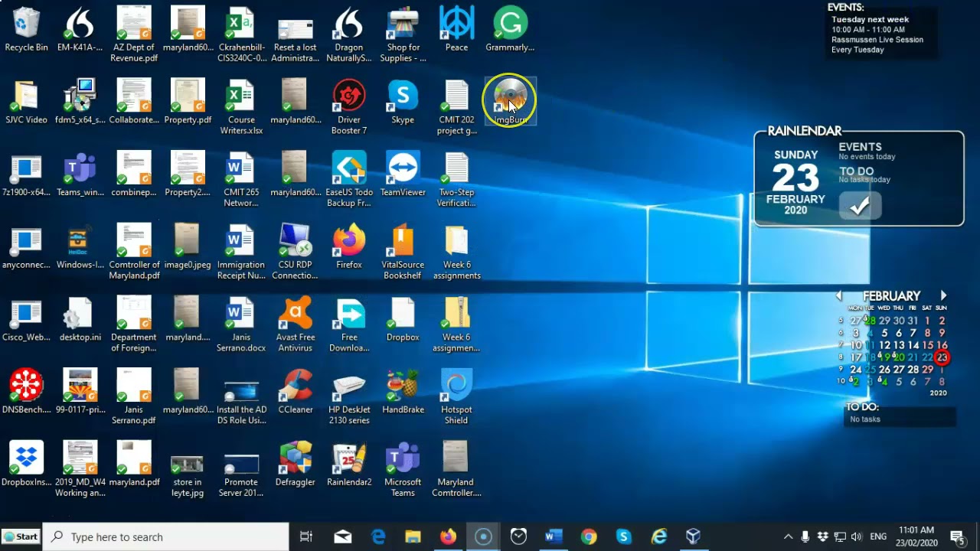Image resolution: width=980 pixels, height=551 pixels.
Task: Select CMIT 202 project file
Action: [456, 107]
